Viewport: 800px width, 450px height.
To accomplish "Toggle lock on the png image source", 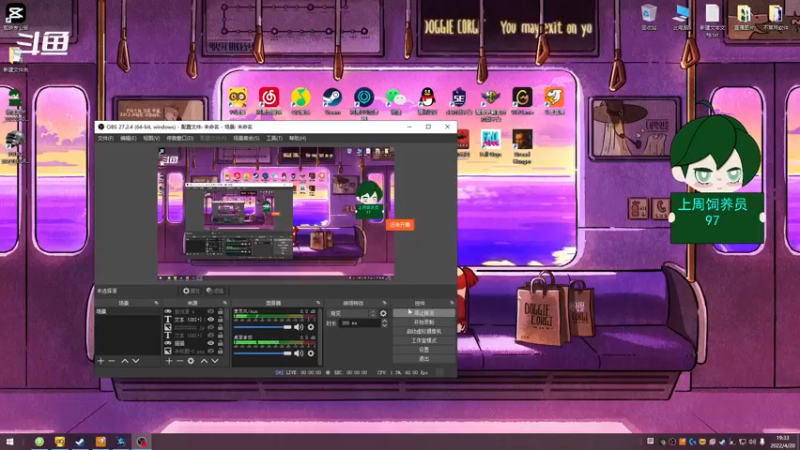I will pyautogui.click(x=220, y=351).
